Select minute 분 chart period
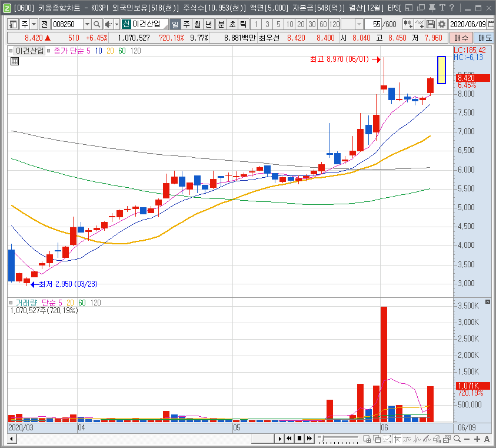 tap(221, 24)
